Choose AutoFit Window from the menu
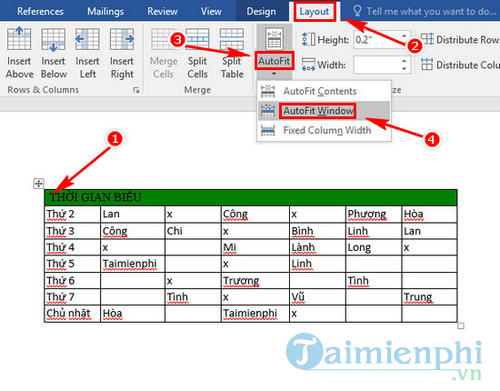Image resolution: width=500 pixels, height=391 pixels. tap(323, 110)
